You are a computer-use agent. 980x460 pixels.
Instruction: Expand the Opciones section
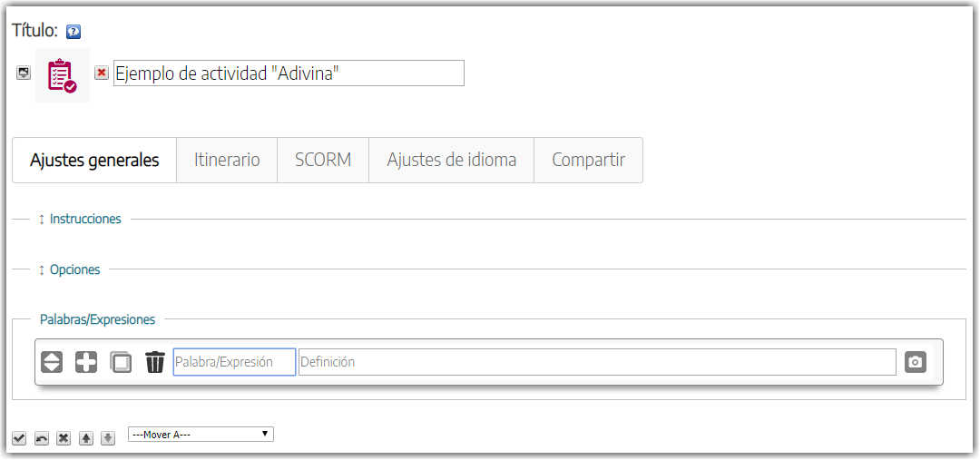click(70, 269)
